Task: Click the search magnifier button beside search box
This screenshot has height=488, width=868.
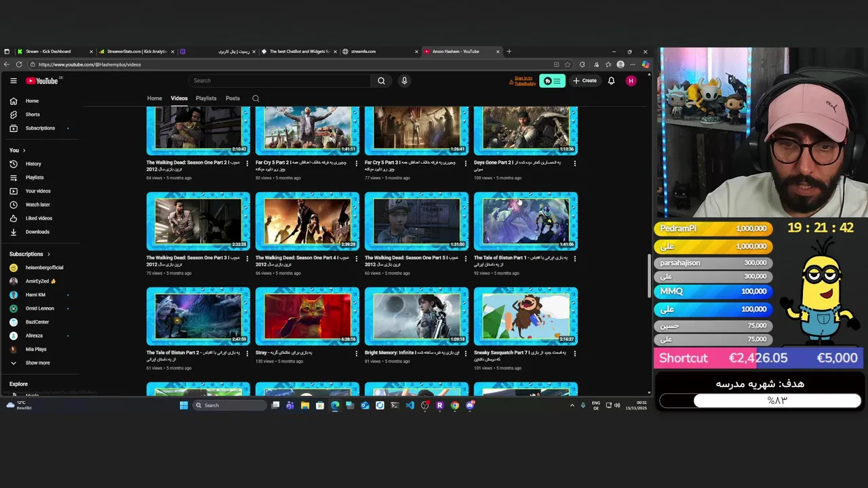Action: coord(381,81)
